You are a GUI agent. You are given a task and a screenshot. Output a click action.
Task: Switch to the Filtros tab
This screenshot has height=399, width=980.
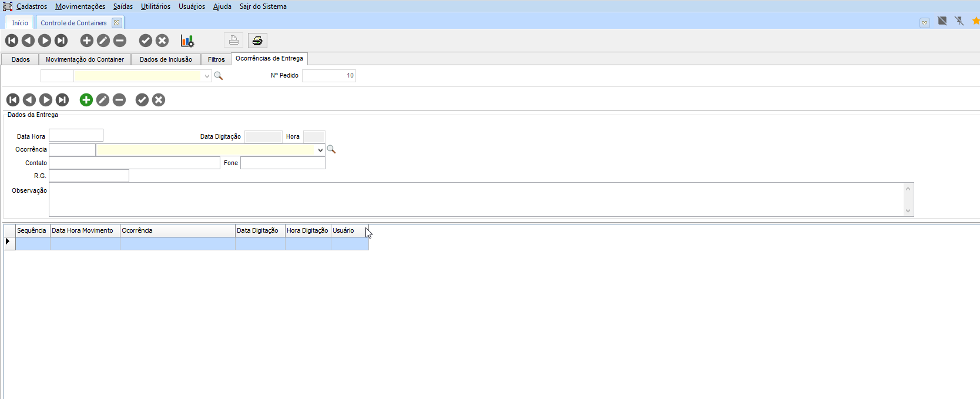(216, 59)
